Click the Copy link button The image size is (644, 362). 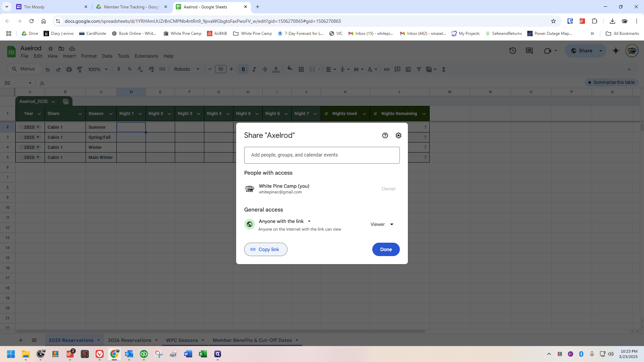[x=266, y=249]
